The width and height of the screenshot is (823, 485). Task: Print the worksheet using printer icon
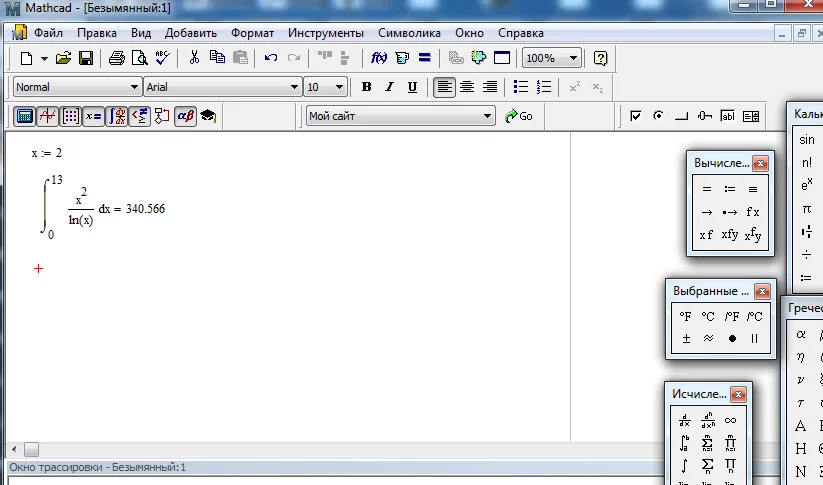(117, 58)
